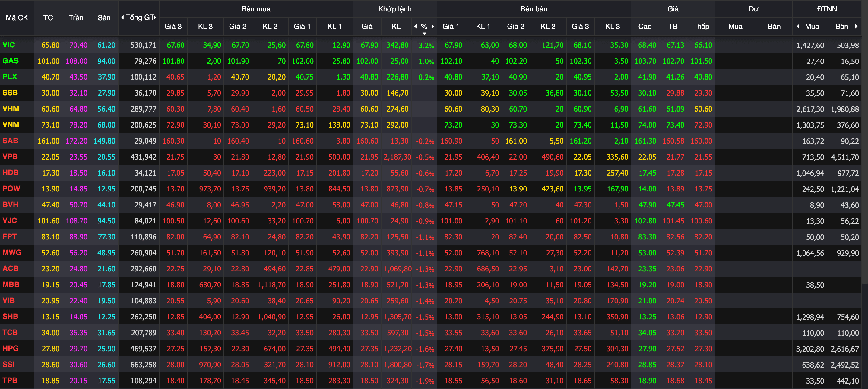
Task: Open VJC stock symbol
Action: click(x=9, y=221)
